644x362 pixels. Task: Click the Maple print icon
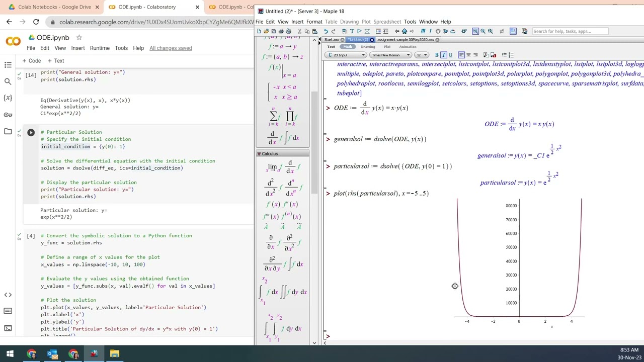point(281,31)
